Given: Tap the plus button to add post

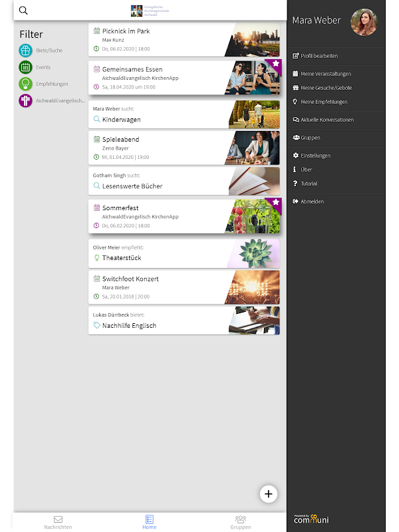Looking at the screenshot, I should (269, 494).
